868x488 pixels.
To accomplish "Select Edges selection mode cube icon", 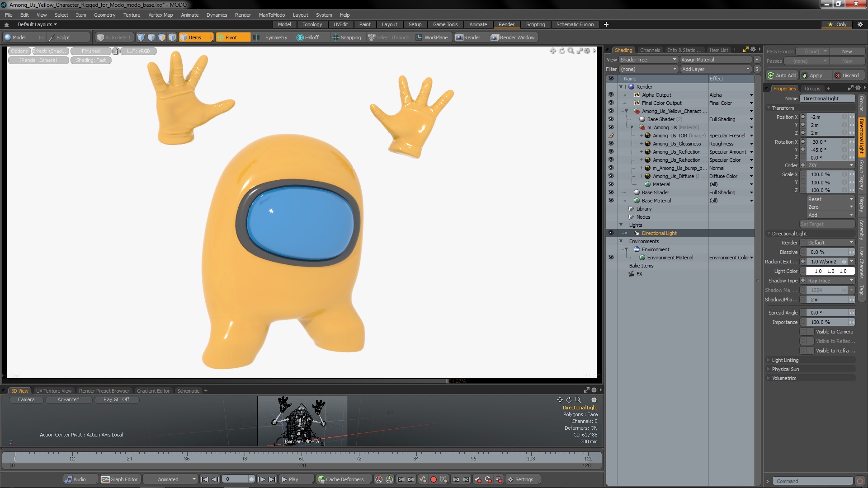I will (151, 38).
